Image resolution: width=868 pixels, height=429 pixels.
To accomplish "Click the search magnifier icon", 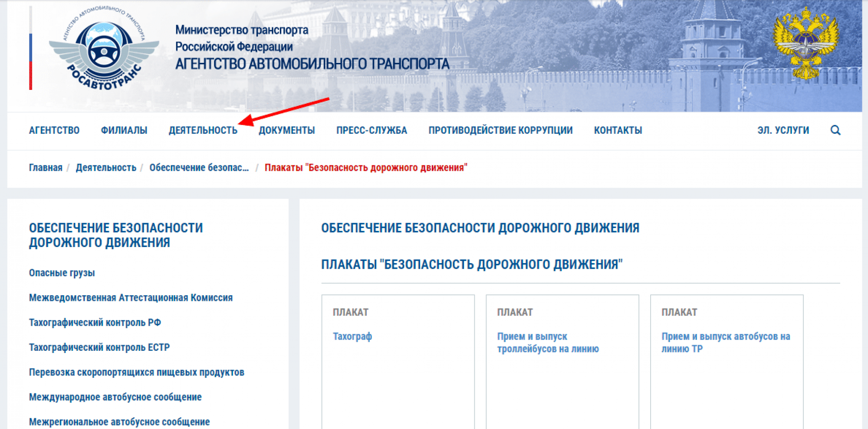I will 835,130.
